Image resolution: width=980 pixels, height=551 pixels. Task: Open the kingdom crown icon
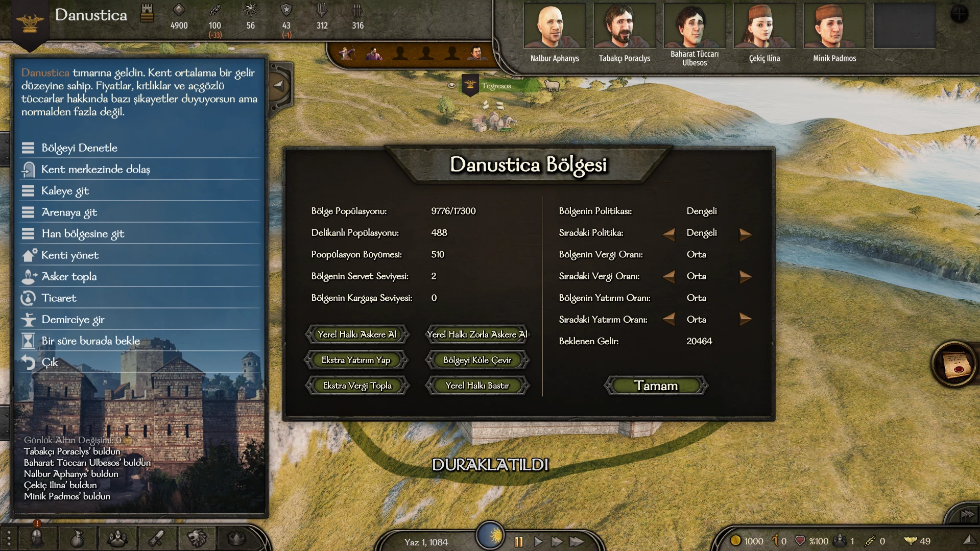pyautogui.click(x=236, y=538)
